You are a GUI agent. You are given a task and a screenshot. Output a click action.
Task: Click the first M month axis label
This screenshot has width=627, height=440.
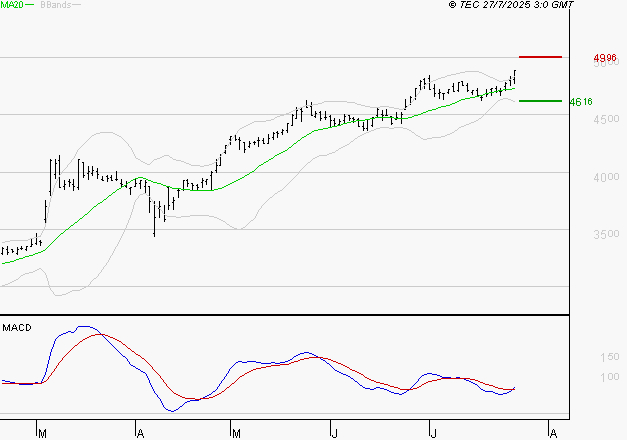(x=42, y=434)
